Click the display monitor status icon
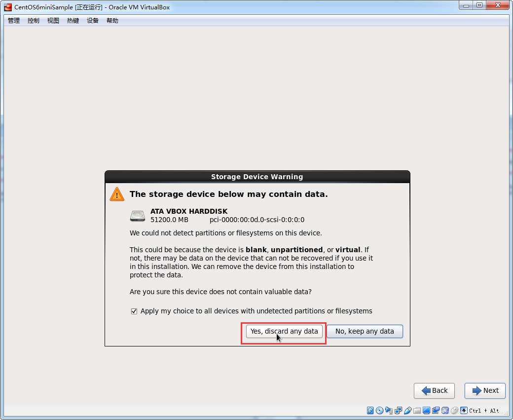This screenshot has width=513, height=420. (x=426, y=411)
